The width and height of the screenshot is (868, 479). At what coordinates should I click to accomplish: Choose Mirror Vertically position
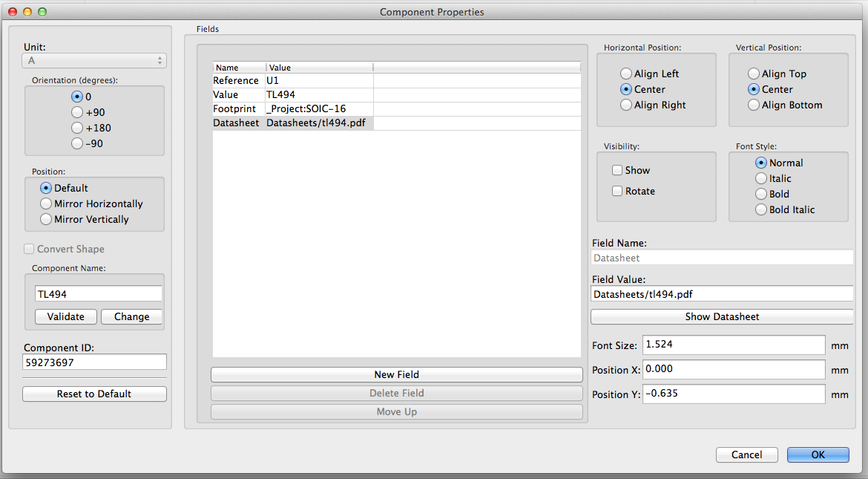(x=46, y=219)
